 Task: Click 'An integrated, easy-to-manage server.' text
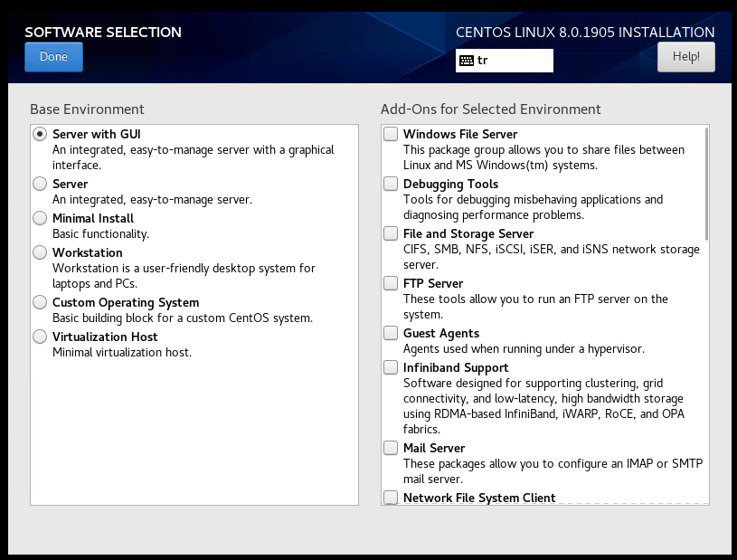[152, 200]
